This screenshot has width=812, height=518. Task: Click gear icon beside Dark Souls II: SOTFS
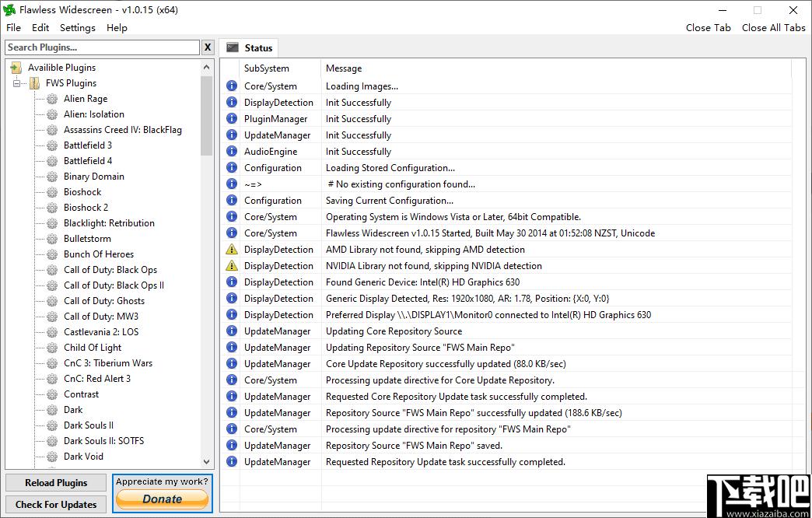coord(52,441)
